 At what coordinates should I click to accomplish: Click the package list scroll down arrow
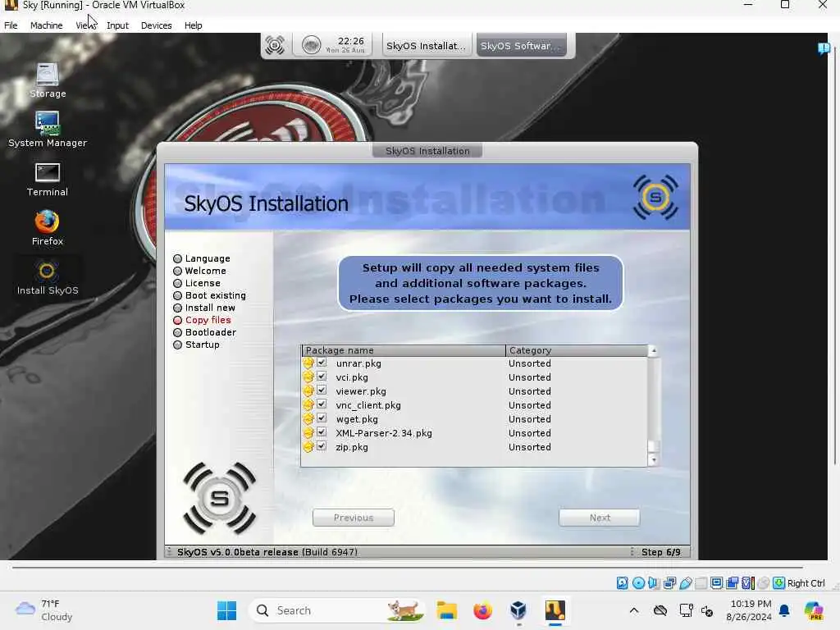(x=653, y=459)
